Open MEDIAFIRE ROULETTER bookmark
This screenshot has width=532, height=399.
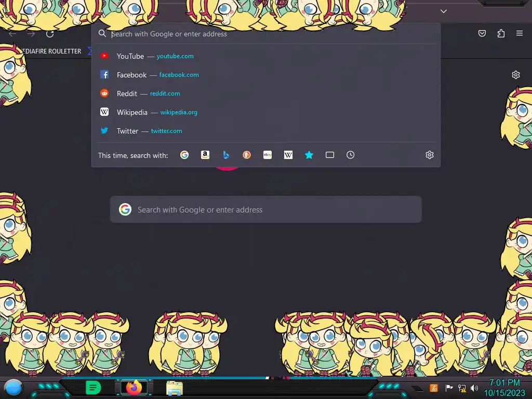pos(51,51)
